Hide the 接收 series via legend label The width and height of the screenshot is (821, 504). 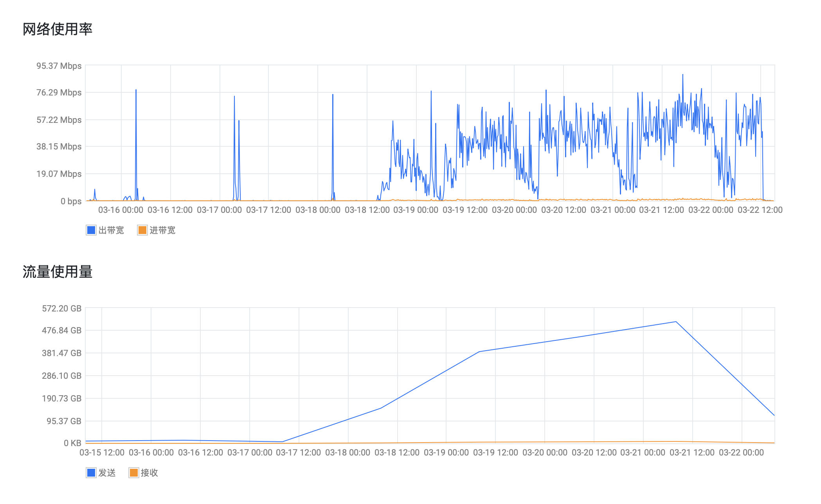pyautogui.click(x=149, y=473)
